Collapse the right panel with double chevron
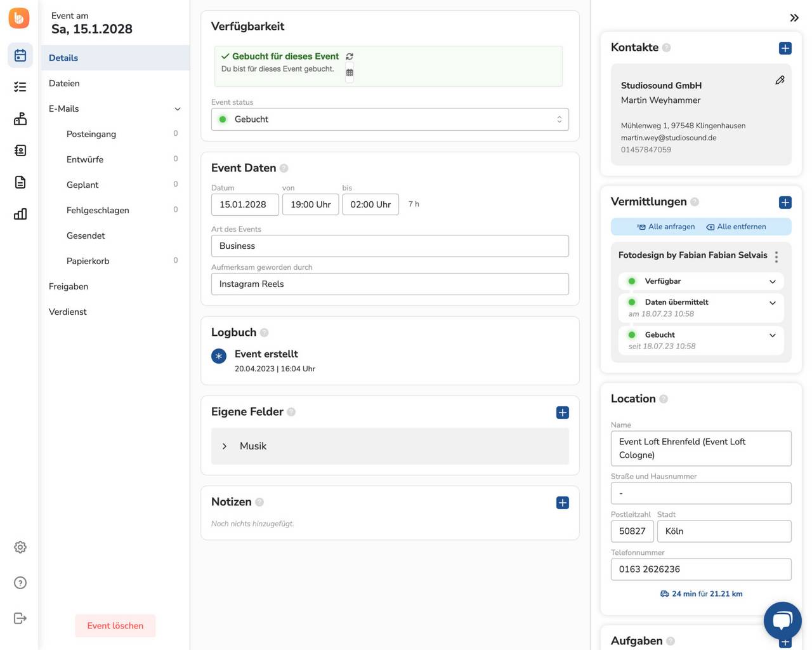Image resolution: width=812 pixels, height=650 pixels. coord(794,18)
